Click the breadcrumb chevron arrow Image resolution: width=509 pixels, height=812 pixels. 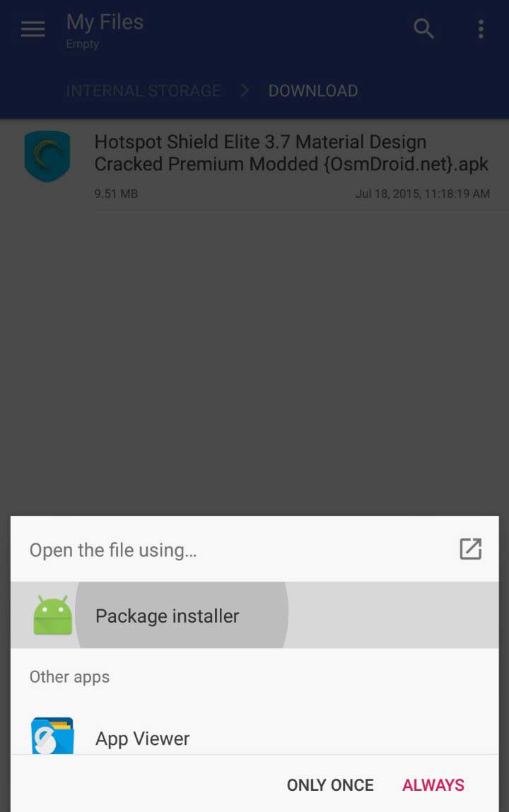(245, 90)
